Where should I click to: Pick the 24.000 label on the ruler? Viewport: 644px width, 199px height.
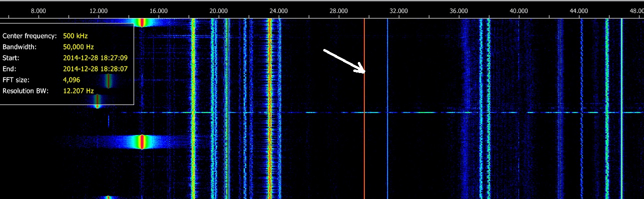click(x=279, y=10)
